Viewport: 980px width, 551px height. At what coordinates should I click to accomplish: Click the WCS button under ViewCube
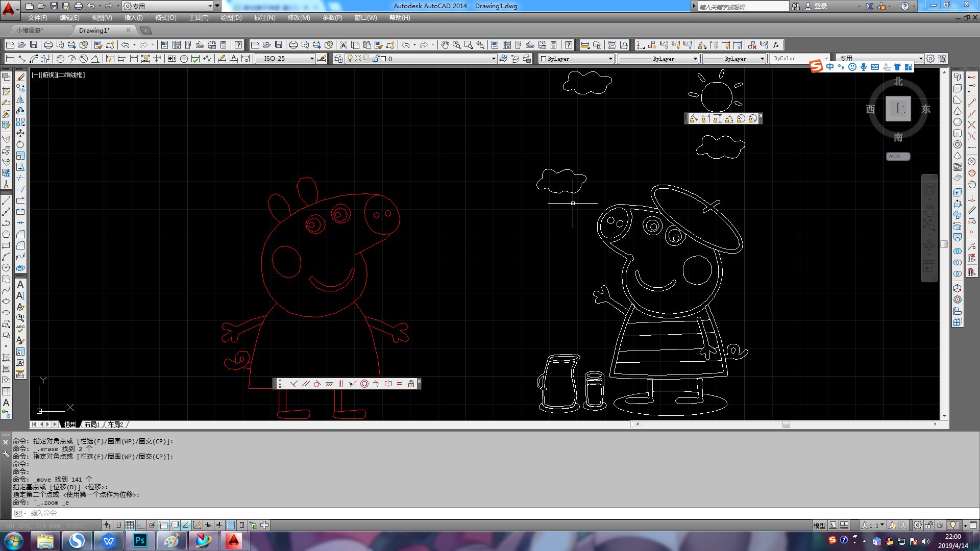tap(897, 157)
